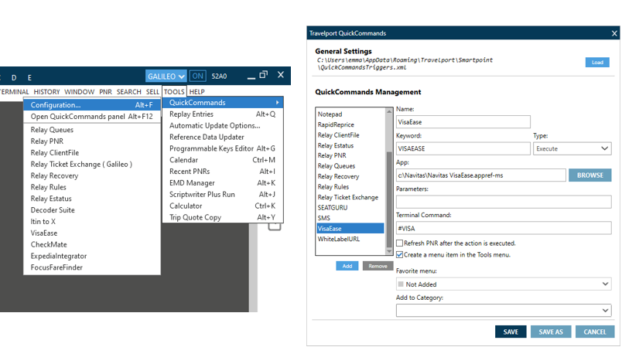Open the GALILEO host dropdown
This screenshot has height=364, width=639.
pyautogui.click(x=166, y=77)
